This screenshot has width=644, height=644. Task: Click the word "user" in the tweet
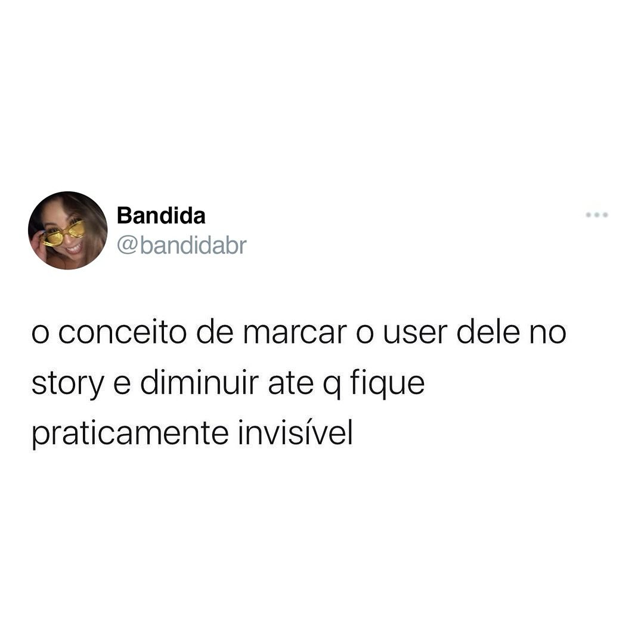pos(415,333)
